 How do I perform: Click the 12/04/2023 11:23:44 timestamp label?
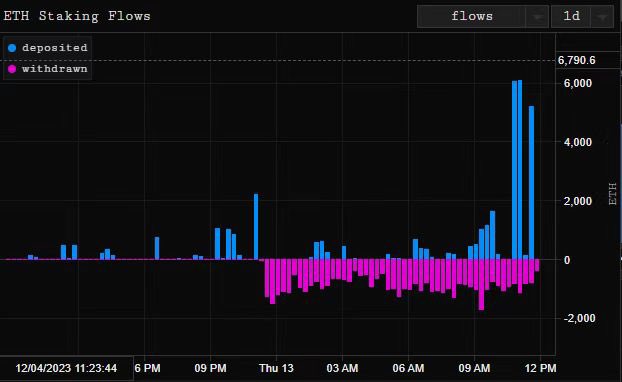tap(66, 369)
